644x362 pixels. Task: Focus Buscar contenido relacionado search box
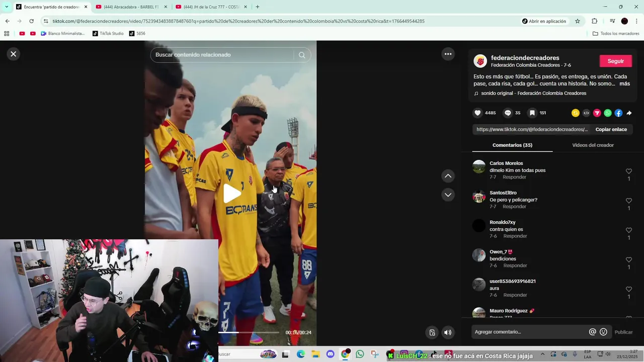point(224,55)
